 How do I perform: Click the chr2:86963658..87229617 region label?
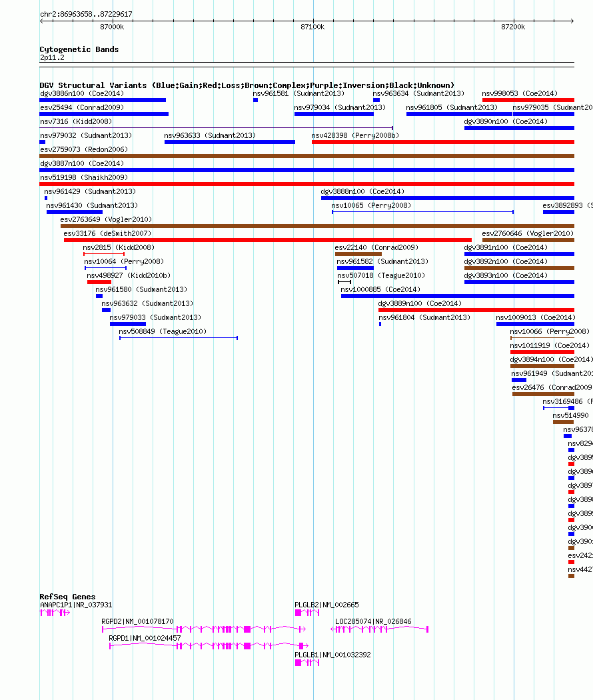[x=86, y=14]
